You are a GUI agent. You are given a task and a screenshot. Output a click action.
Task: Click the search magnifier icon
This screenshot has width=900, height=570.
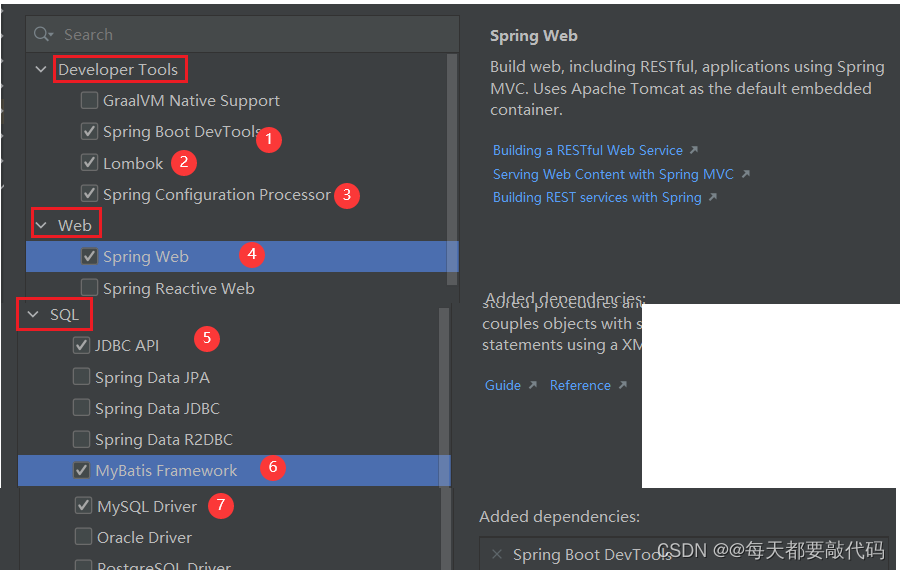coord(42,34)
